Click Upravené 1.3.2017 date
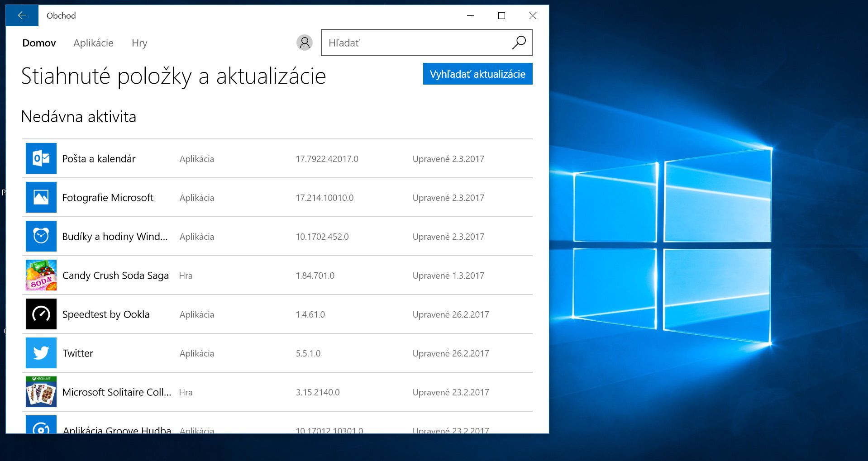 click(x=448, y=276)
